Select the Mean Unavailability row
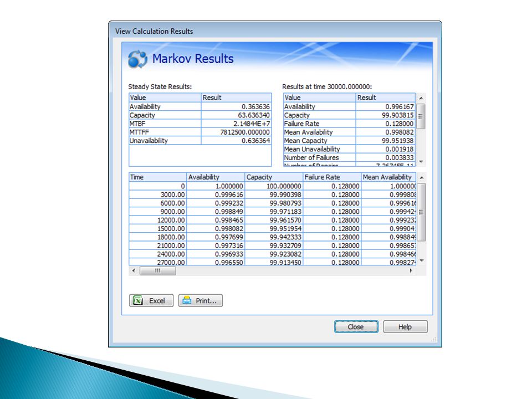532x399 pixels. [x=350, y=149]
